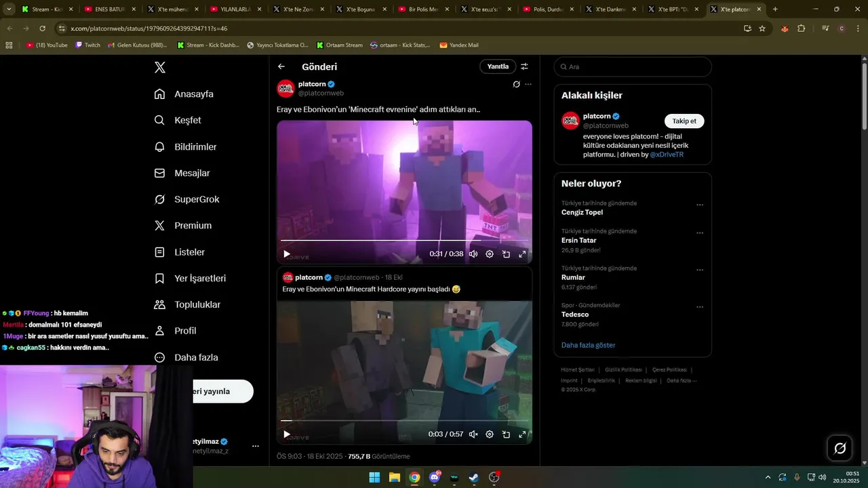This screenshot has width=868, height=488.
Task: Open the Cengiz Topel trend
Action: (582, 212)
